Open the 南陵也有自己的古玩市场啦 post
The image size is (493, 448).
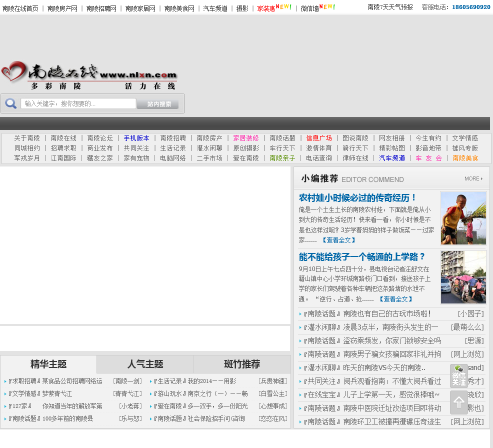tap(386, 313)
